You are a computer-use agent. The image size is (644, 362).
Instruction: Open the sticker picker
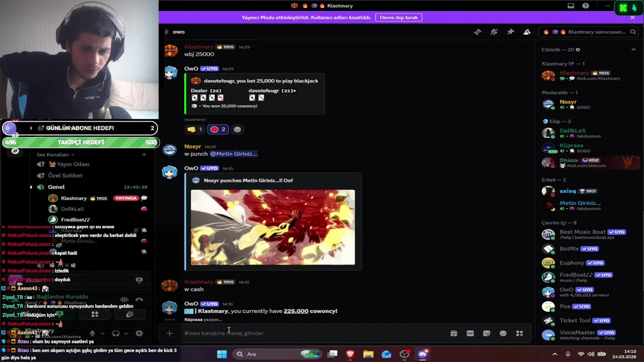(487, 333)
